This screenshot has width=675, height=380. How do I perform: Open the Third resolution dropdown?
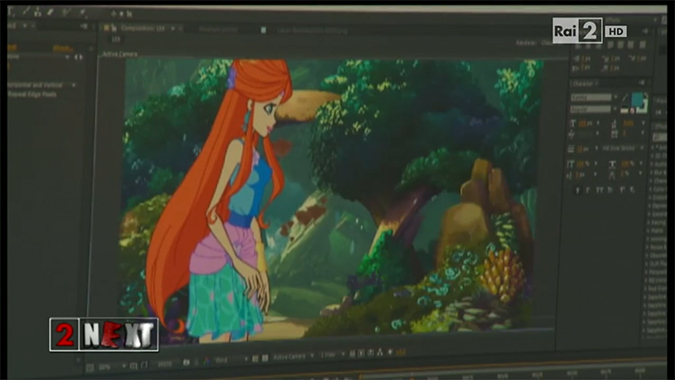pyautogui.click(x=232, y=360)
